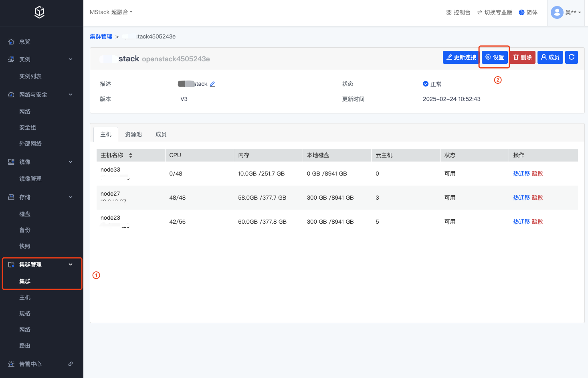Switch to the 主机 tab
The height and width of the screenshot is (378, 588).
pos(106,134)
